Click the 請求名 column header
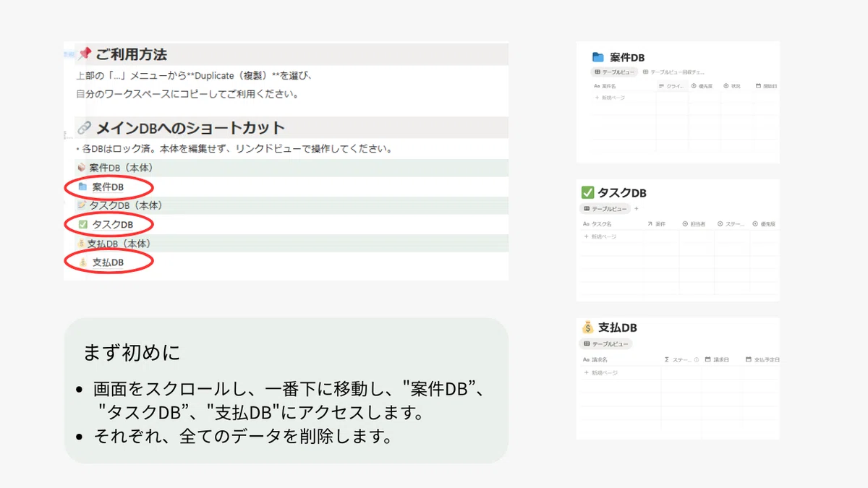 tap(595, 359)
